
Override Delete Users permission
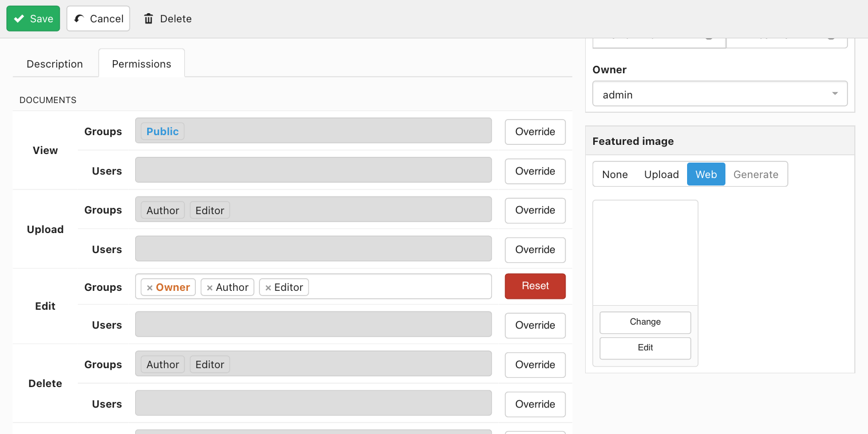(x=535, y=404)
